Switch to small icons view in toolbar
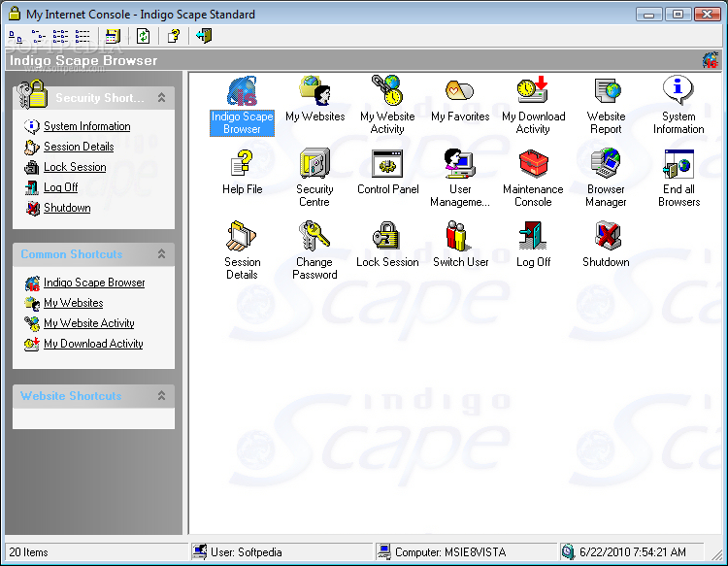This screenshot has height=566, width=728. point(38,36)
